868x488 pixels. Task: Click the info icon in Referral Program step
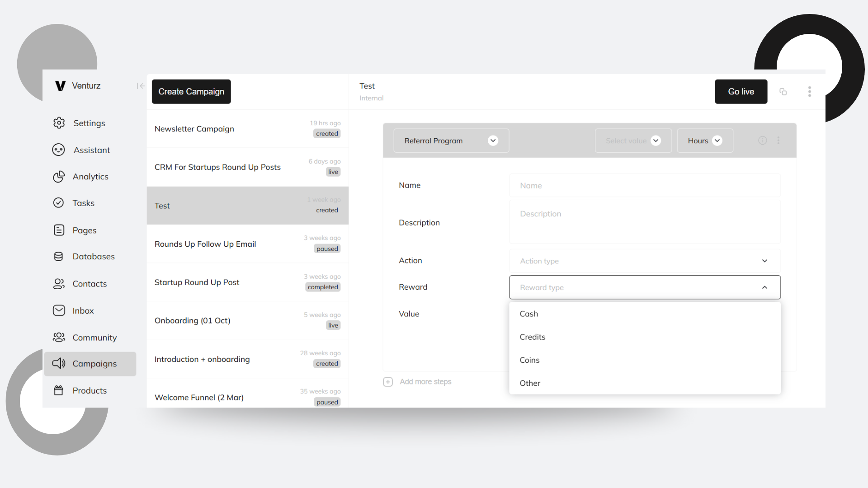(x=763, y=140)
